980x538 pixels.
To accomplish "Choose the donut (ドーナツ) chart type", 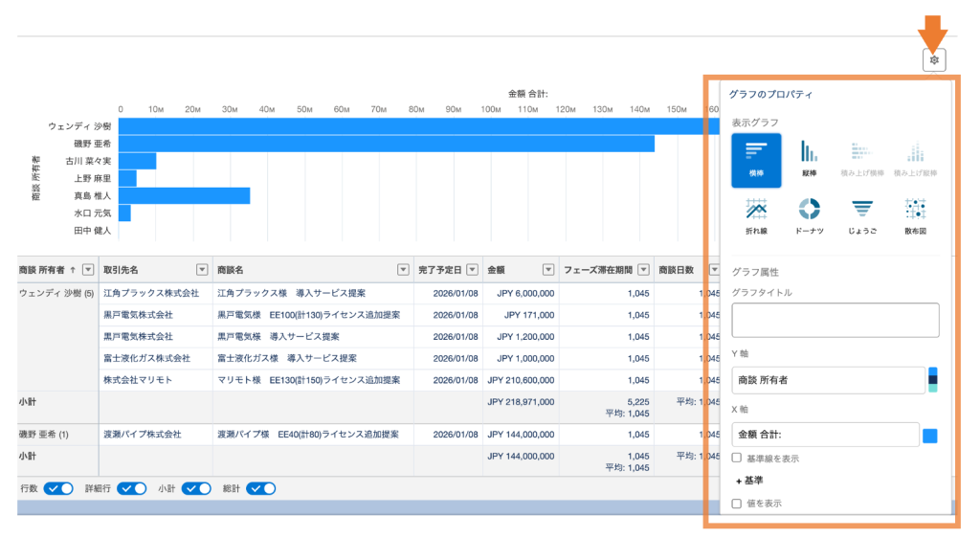I will click(809, 214).
